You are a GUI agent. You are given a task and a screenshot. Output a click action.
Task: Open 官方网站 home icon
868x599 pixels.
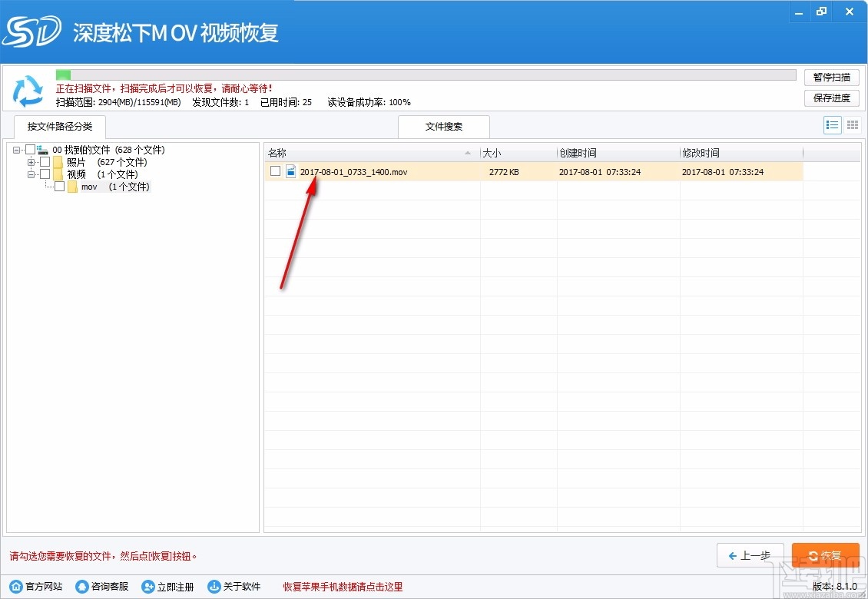[x=16, y=586]
